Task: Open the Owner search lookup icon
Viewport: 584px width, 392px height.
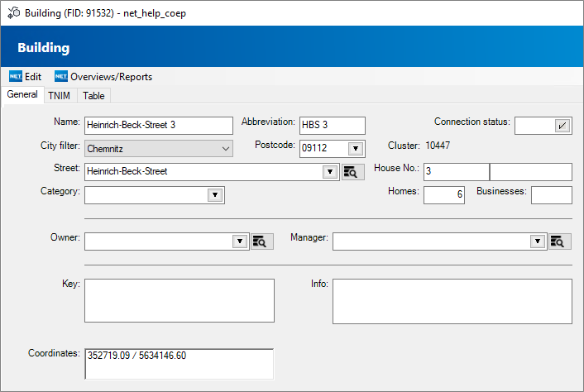Action: point(262,241)
